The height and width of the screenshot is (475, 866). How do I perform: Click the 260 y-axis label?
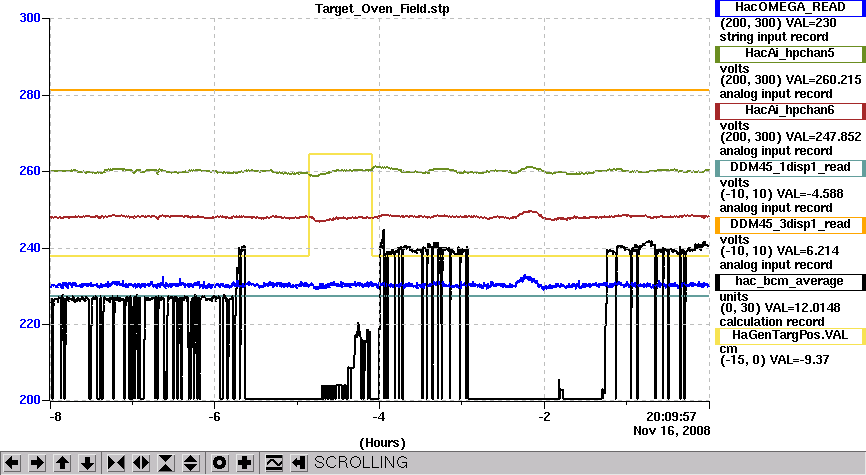click(30, 171)
